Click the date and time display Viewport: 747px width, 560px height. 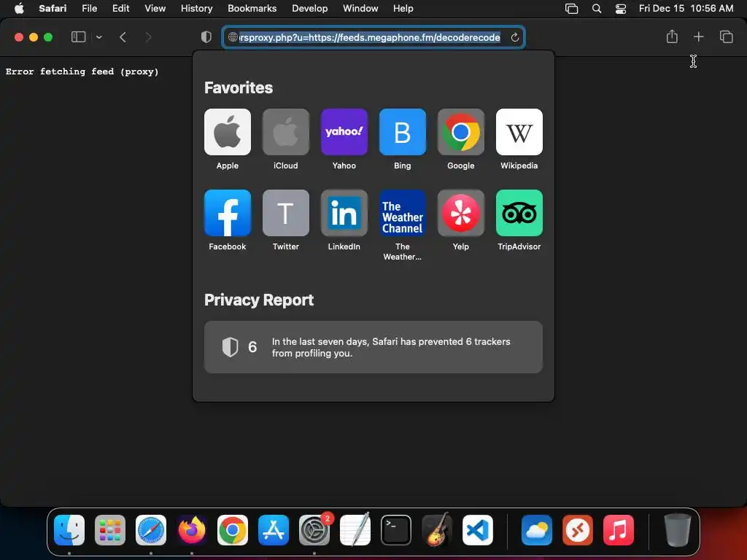pyautogui.click(x=686, y=8)
